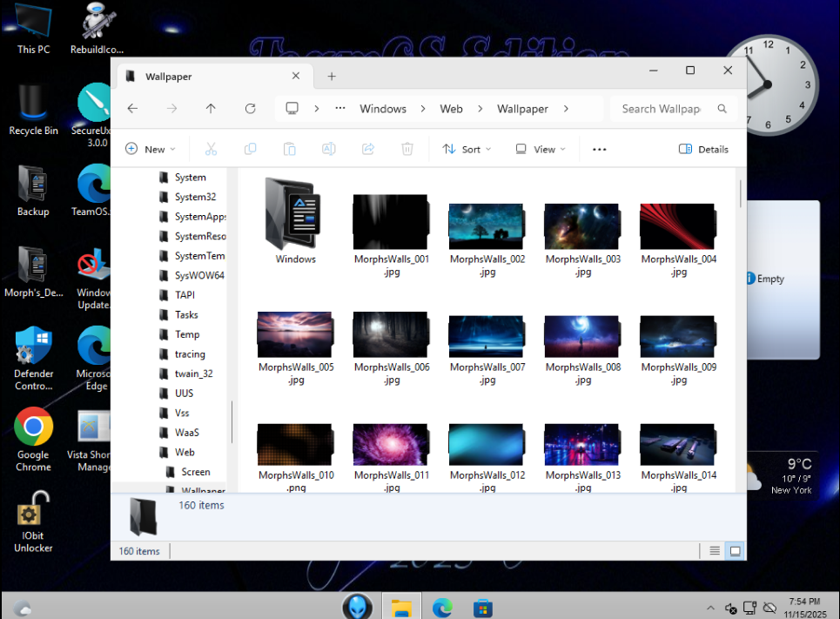Image resolution: width=840 pixels, height=619 pixels.
Task: Switch to large thumbnails view in status bar
Action: [x=735, y=551]
